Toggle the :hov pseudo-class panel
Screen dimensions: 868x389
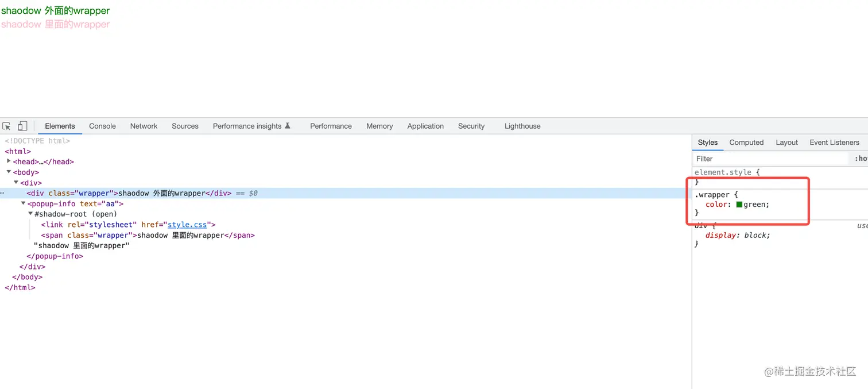[861, 159]
